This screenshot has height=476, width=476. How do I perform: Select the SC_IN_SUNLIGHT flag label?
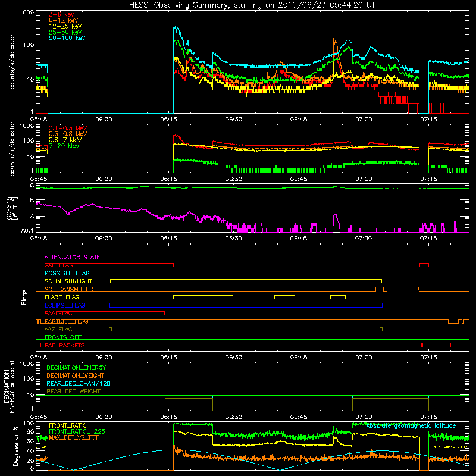point(68,281)
